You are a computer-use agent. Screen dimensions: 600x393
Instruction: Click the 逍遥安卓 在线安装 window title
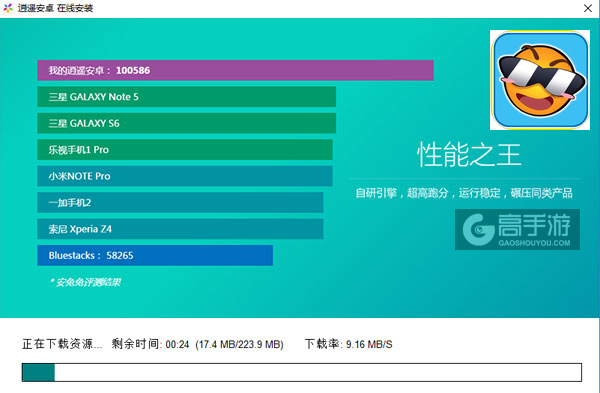pyautogui.click(x=55, y=8)
